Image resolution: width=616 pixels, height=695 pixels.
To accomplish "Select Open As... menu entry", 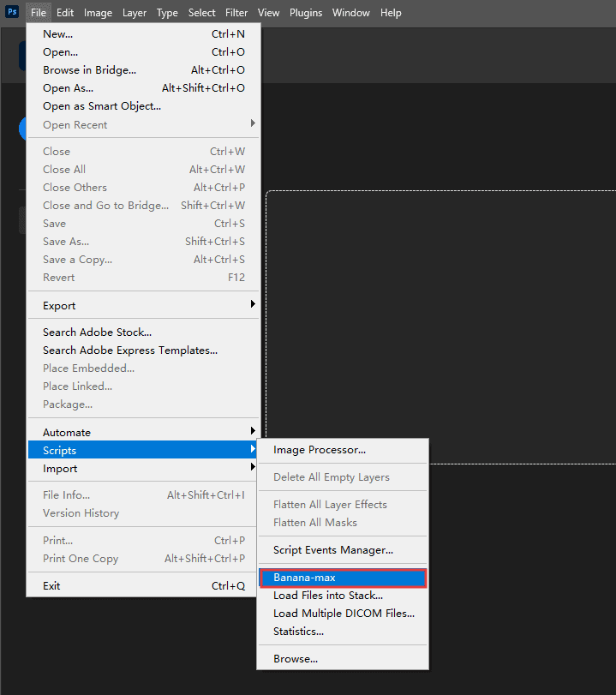I will (x=143, y=88).
